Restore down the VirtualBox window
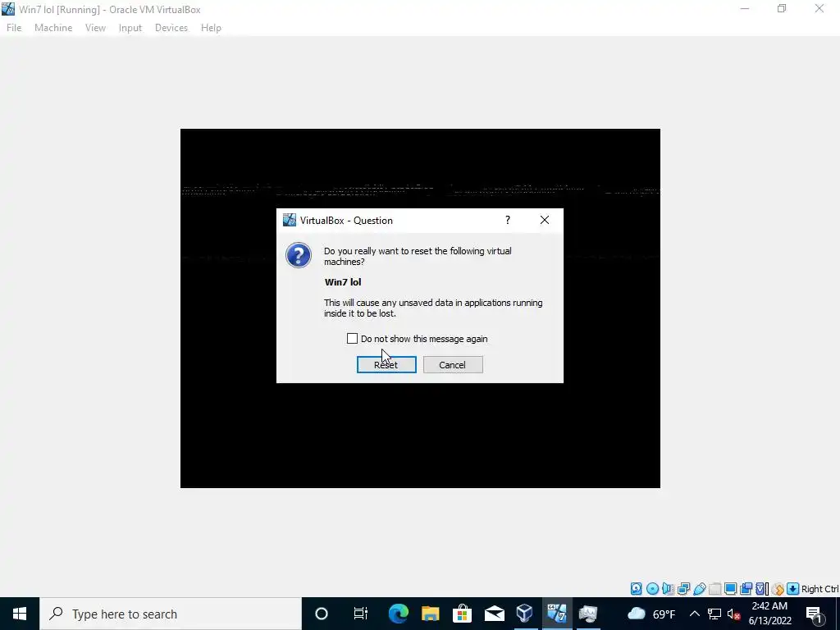Image resolution: width=840 pixels, height=630 pixels. [782, 8]
